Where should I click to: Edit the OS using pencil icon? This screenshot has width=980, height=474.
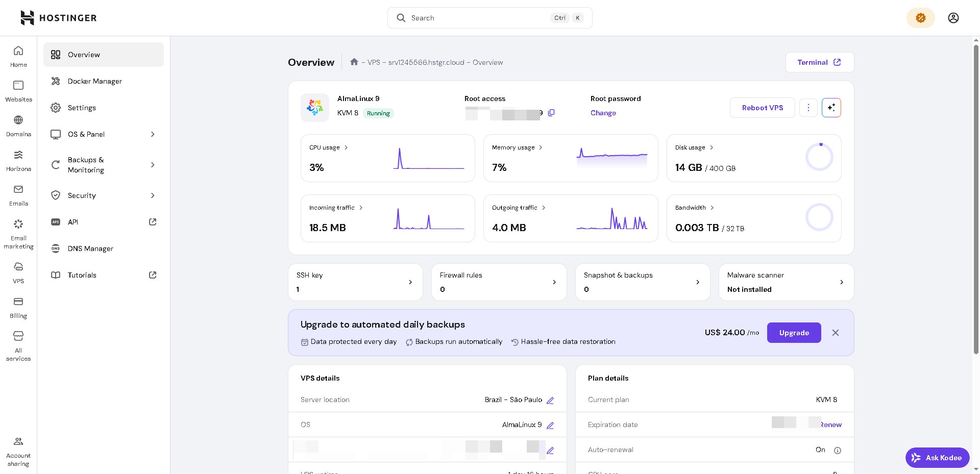[x=550, y=426]
